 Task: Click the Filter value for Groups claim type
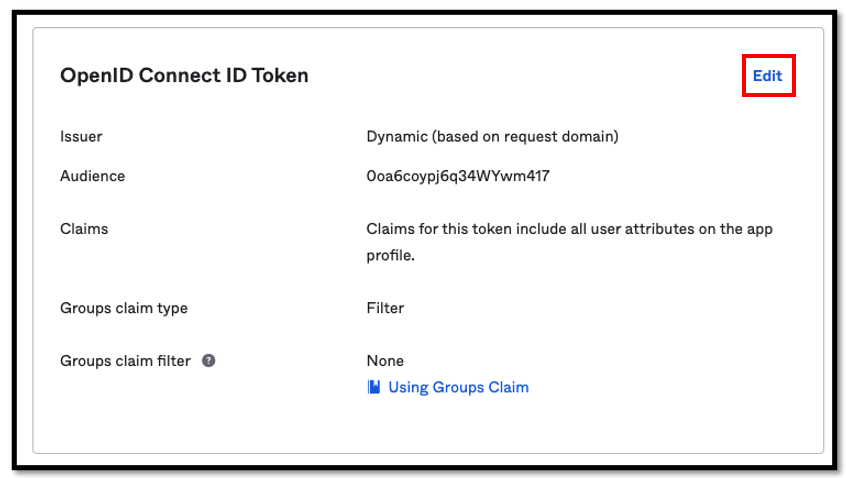tap(385, 308)
